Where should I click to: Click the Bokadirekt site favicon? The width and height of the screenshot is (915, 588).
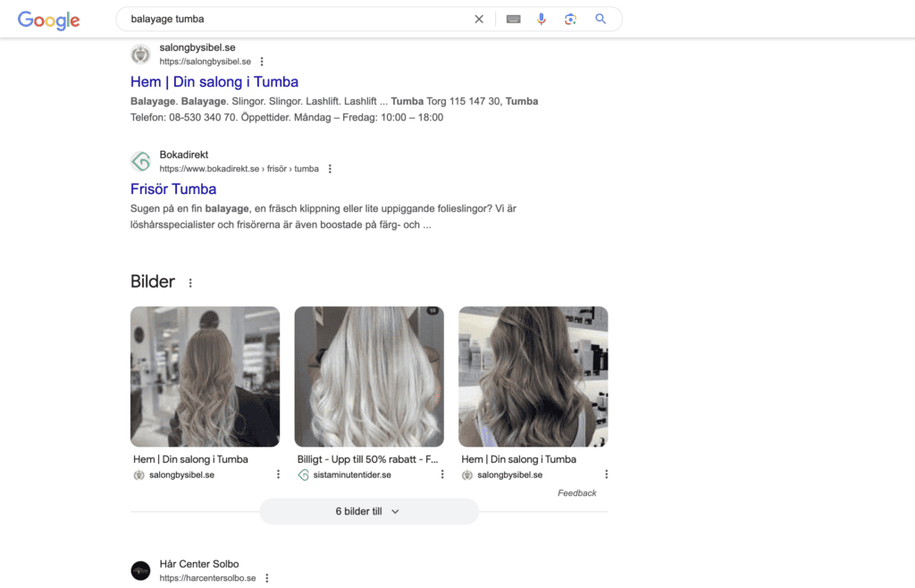tap(140, 162)
